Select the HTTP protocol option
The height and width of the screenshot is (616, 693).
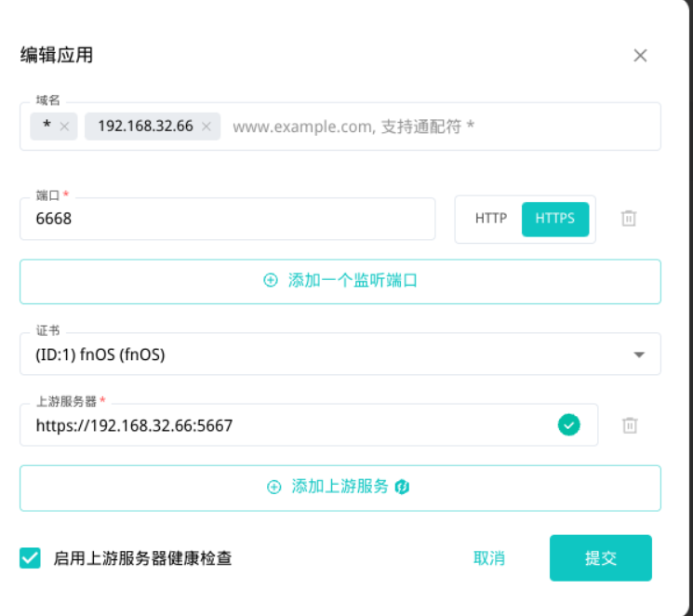491,219
